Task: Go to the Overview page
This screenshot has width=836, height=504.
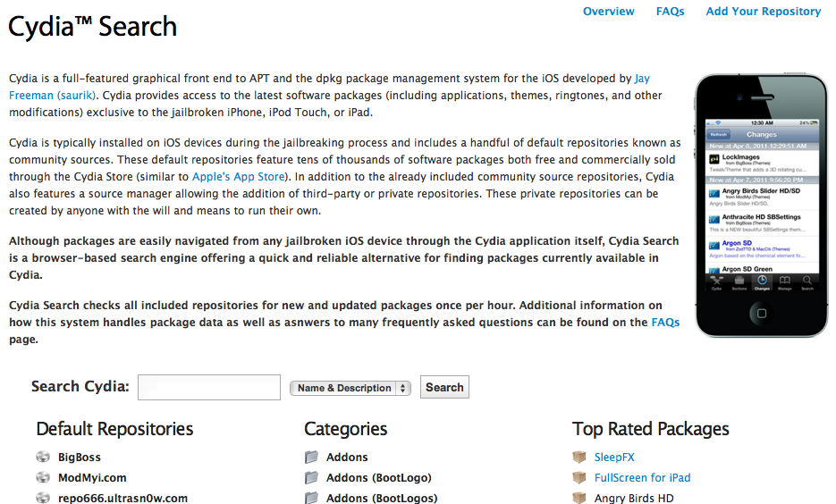Action: [x=608, y=12]
